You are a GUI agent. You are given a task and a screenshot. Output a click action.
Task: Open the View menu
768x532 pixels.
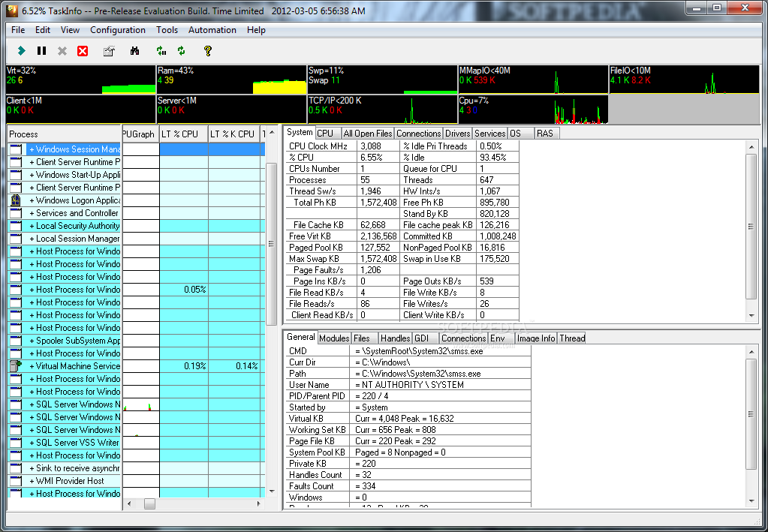70,30
